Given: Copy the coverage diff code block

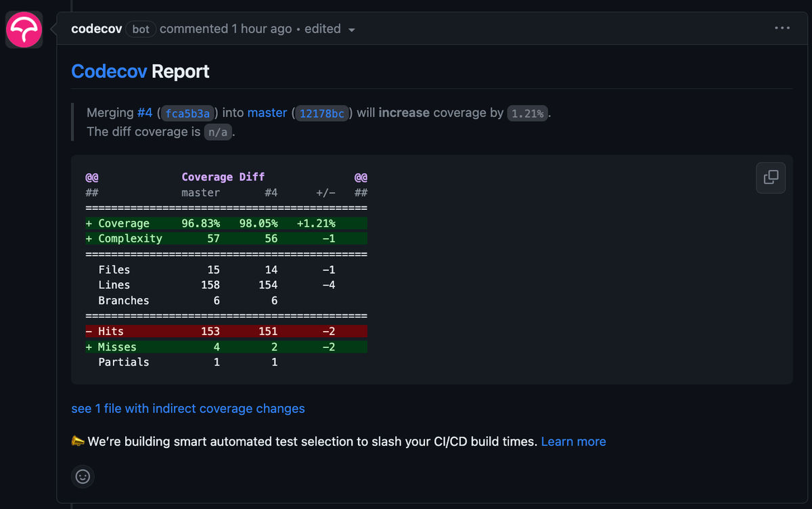Looking at the screenshot, I should click(x=771, y=177).
